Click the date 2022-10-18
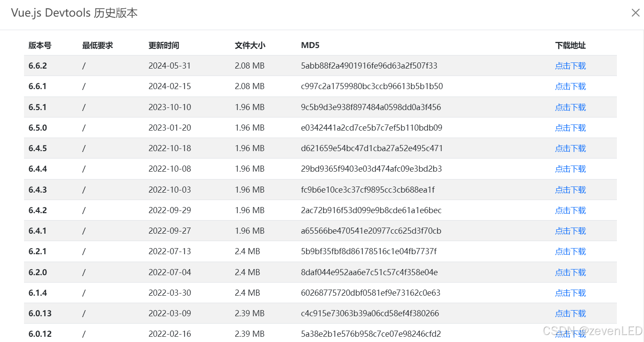 tap(170, 149)
